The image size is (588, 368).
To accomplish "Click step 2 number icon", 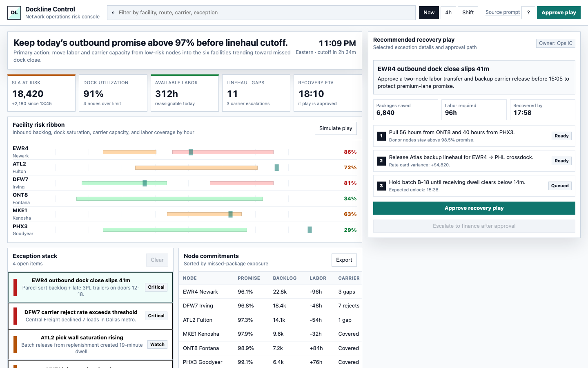I will 381,161.
